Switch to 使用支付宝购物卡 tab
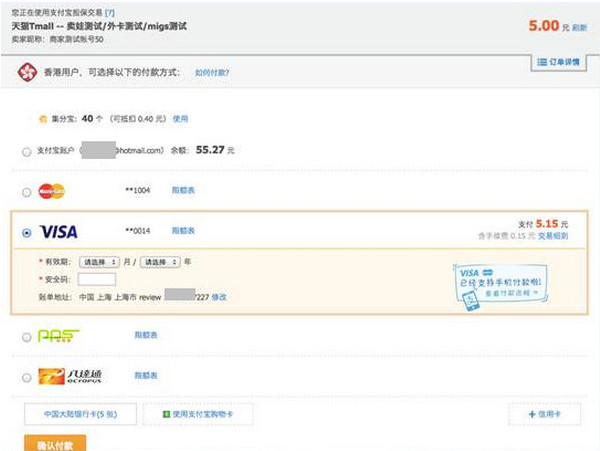Screen dimensions: 600x451 tap(197, 414)
